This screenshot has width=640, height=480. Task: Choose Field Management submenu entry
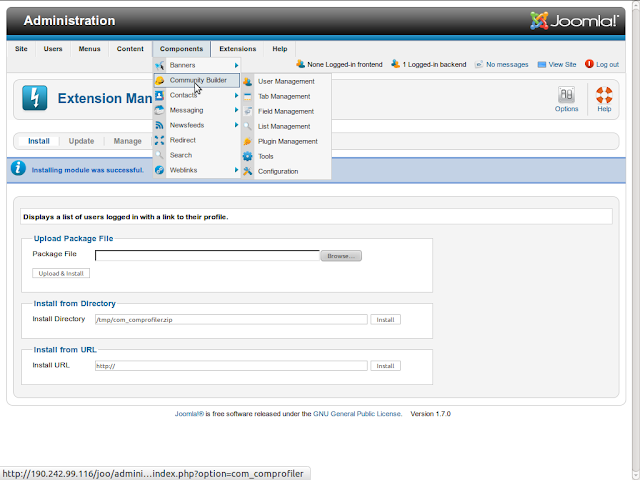pos(286,111)
